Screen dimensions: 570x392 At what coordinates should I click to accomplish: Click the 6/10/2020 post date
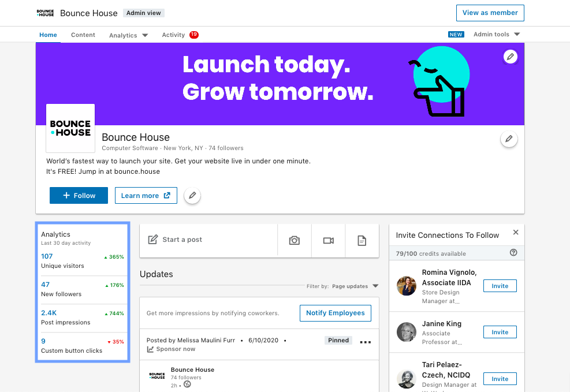coord(263,341)
